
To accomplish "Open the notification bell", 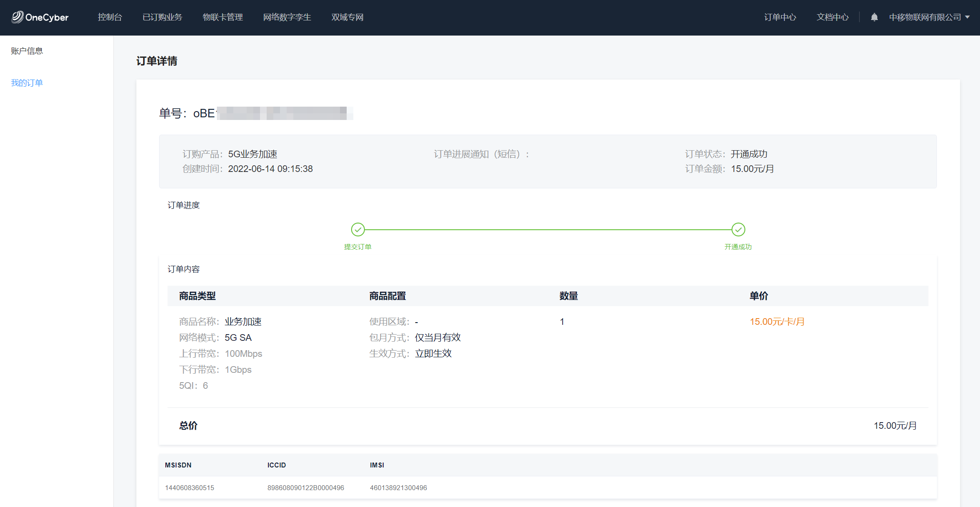I will 874,17.
